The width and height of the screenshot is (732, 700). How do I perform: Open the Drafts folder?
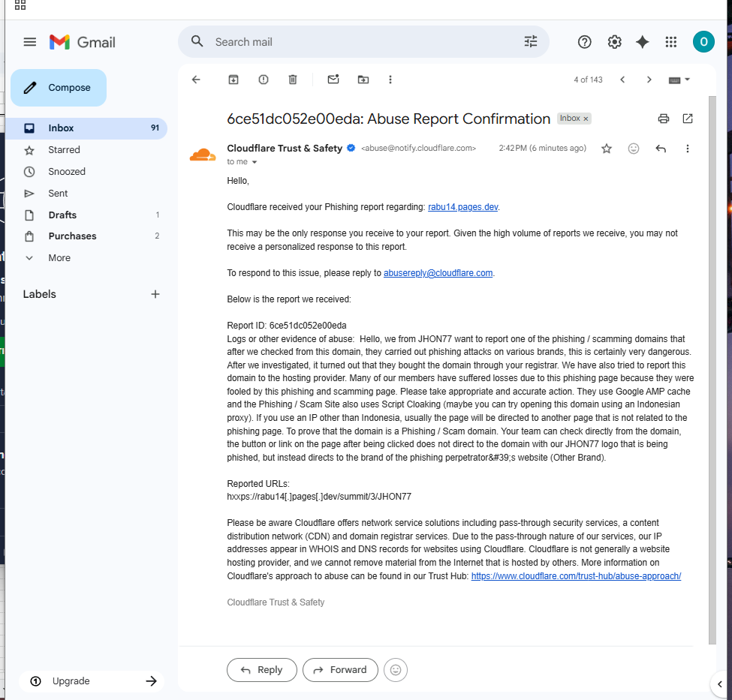coord(86,215)
